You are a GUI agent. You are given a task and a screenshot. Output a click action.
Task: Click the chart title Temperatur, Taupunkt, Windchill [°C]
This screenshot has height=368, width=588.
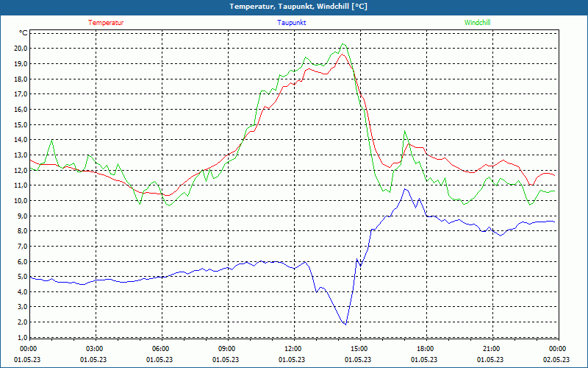(x=298, y=7)
